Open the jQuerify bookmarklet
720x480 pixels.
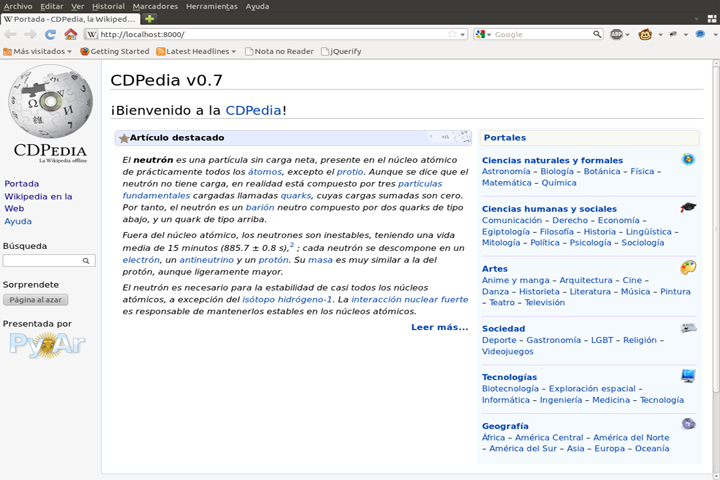coord(341,51)
